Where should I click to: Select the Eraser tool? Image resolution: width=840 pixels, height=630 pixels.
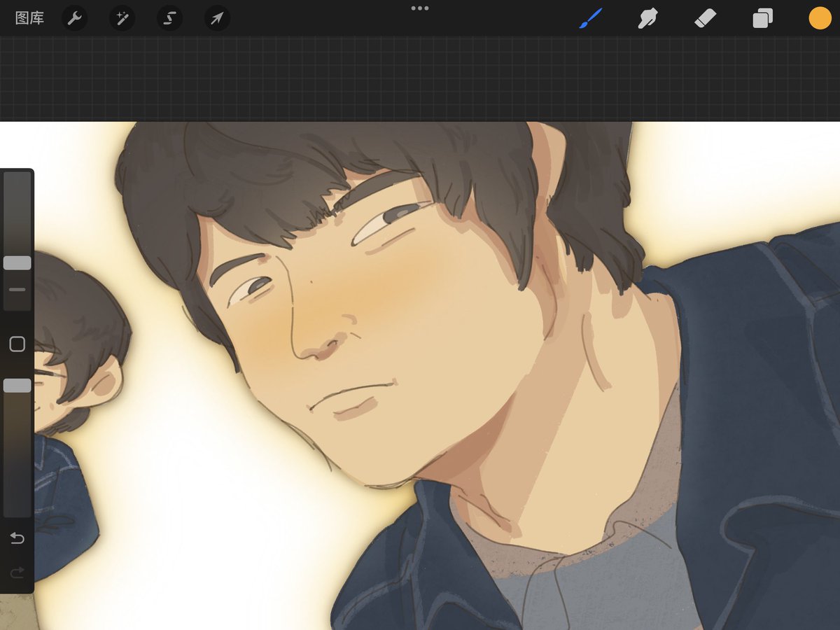coord(706,18)
